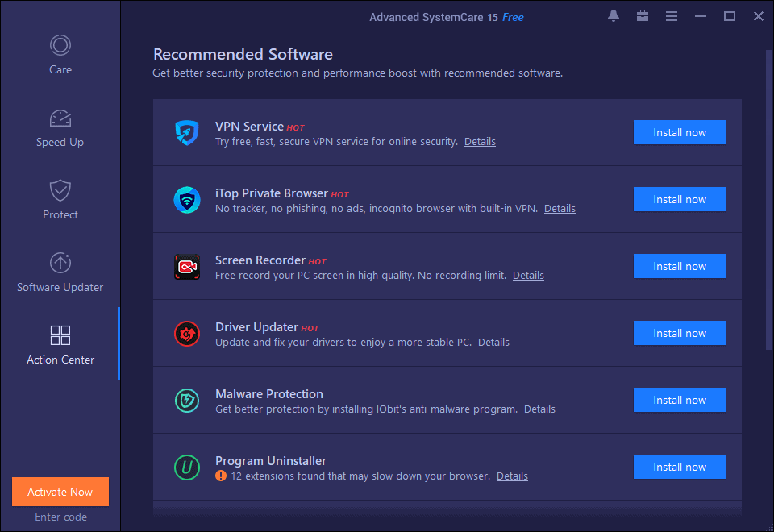Click the notification bell icon
774x532 pixels.
pos(614,16)
